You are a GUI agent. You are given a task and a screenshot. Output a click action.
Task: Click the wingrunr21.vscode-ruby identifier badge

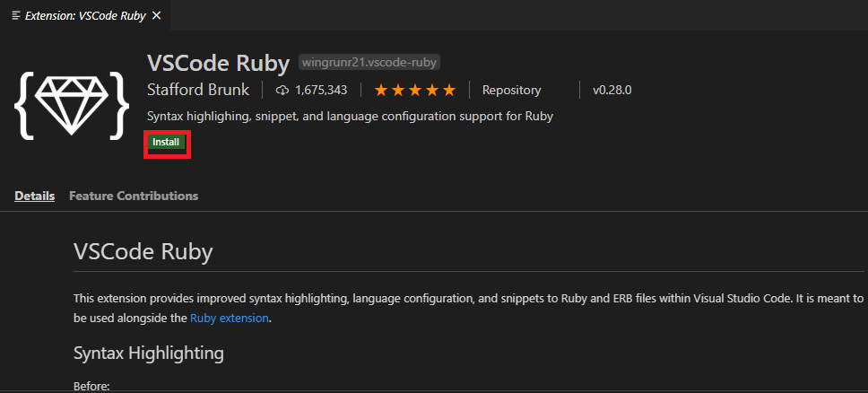[x=369, y=63]
